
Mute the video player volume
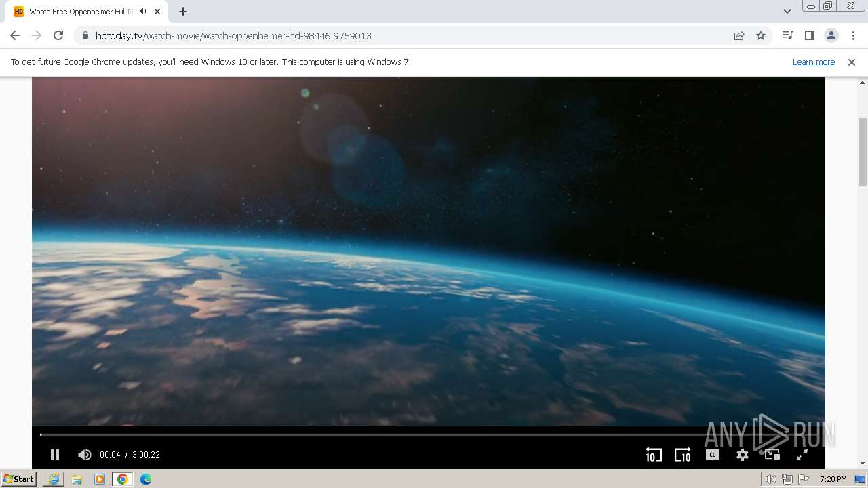click(84, 455)
